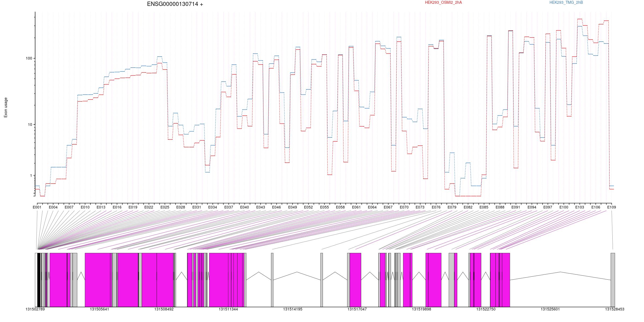Click genomic coordinate 131502789
Viewport: 644px width, 322px height.
(35, 309)
